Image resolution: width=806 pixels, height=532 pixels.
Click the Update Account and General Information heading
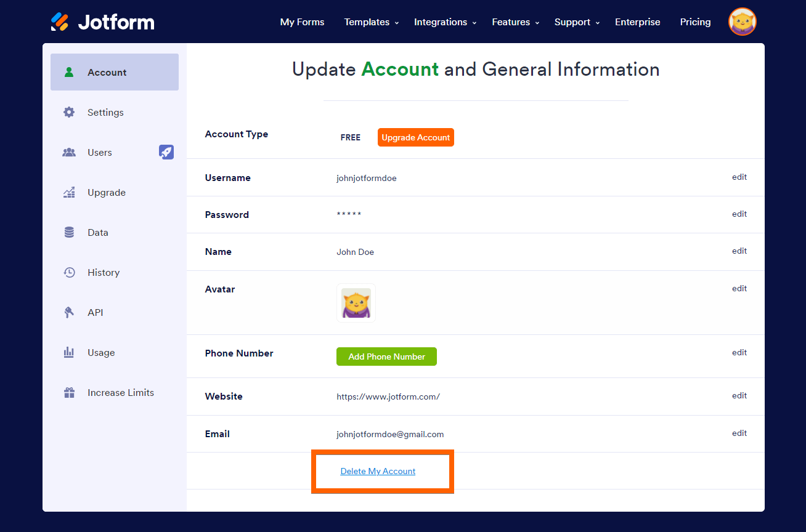(x=476, y=70)
